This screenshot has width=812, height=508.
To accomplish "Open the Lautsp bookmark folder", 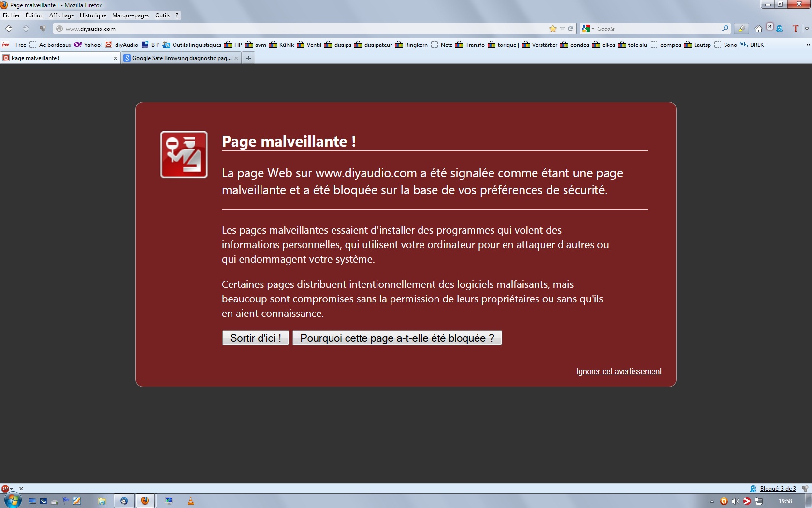I will pos(697,45).
